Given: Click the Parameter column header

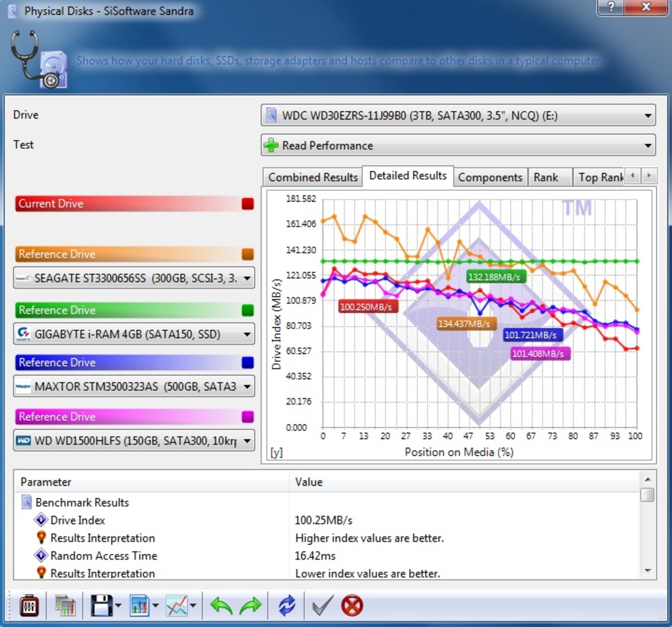Looking at the screenshot, I should click(x=152, y=482).
